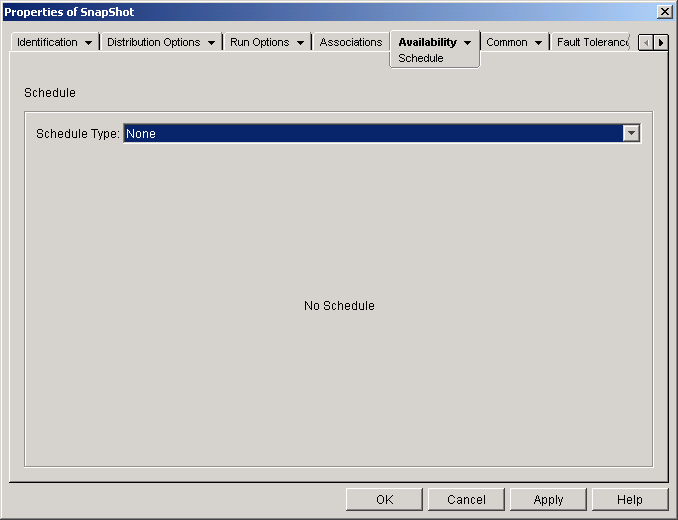Open the Schedule Type dropdown arrow
The height and width of the screenshot is (520, 678).
631,133
